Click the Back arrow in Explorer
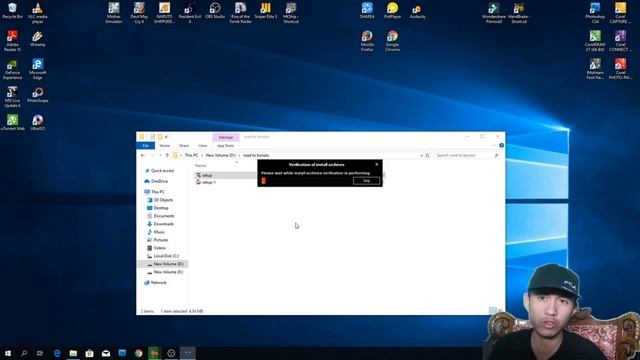This screenshot has height=360, width=640. 142,156
